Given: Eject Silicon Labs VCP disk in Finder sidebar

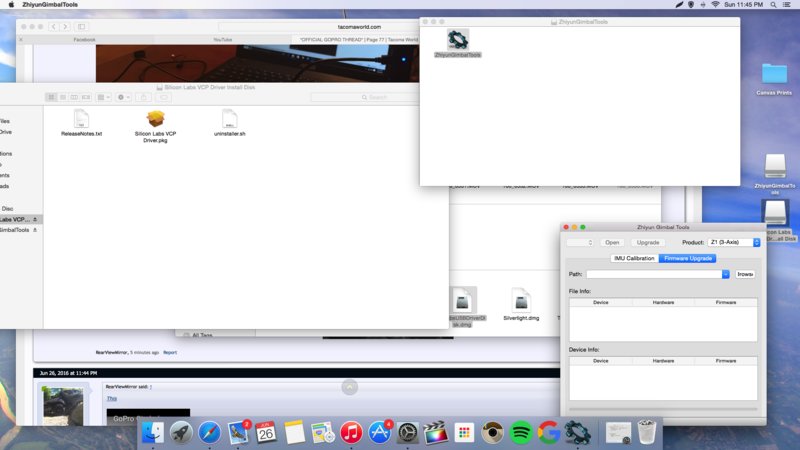Looking at the screenshot, I should click(35, 219).
